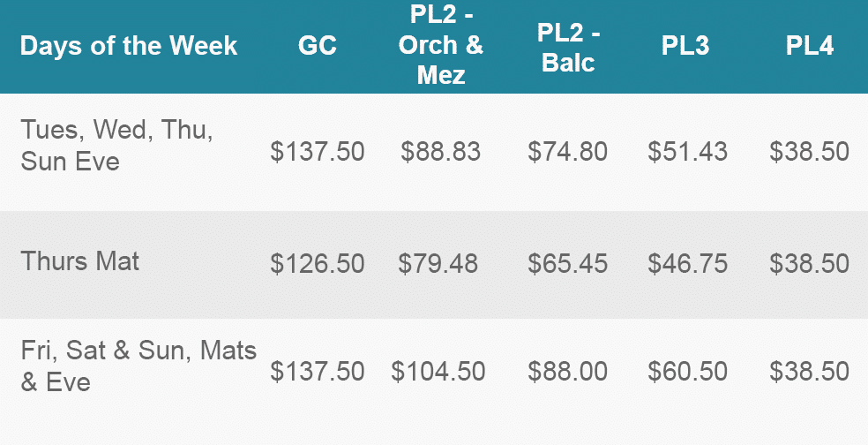868x445 pixels.
Task: Click the $79.48 price cell
Action: 438,264
